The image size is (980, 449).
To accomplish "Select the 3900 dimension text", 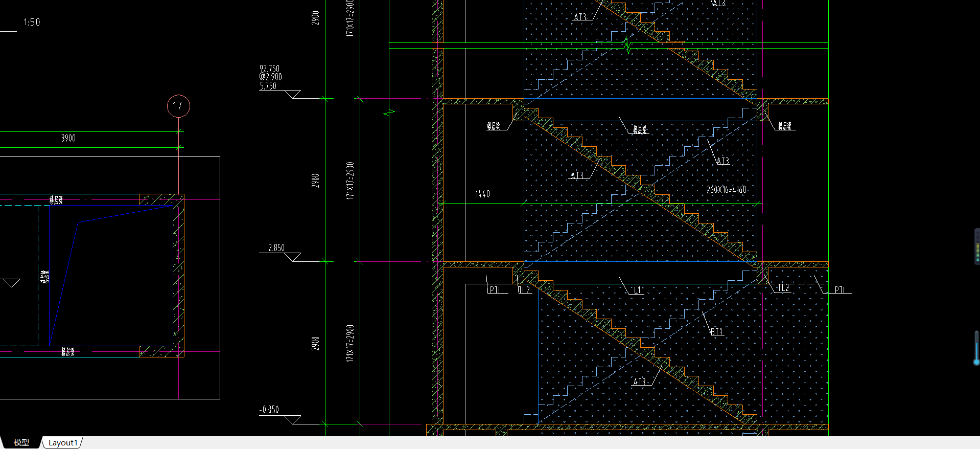I will [68, 138].
